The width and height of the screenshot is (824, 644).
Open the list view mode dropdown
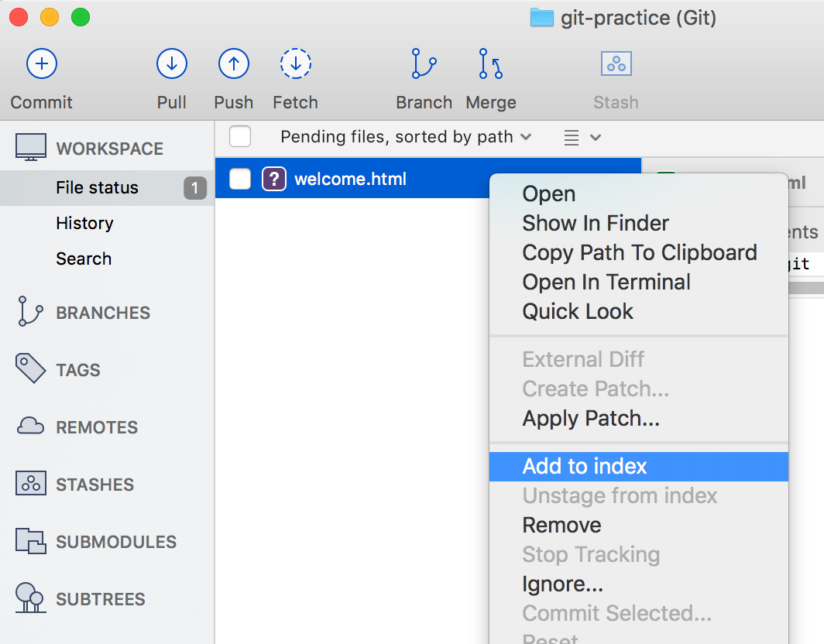(582, 138)
